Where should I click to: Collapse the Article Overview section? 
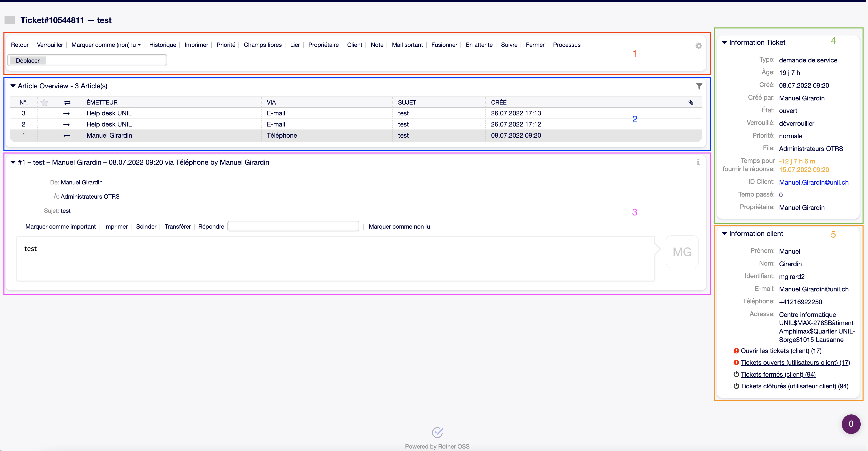(x=13, y=86)
